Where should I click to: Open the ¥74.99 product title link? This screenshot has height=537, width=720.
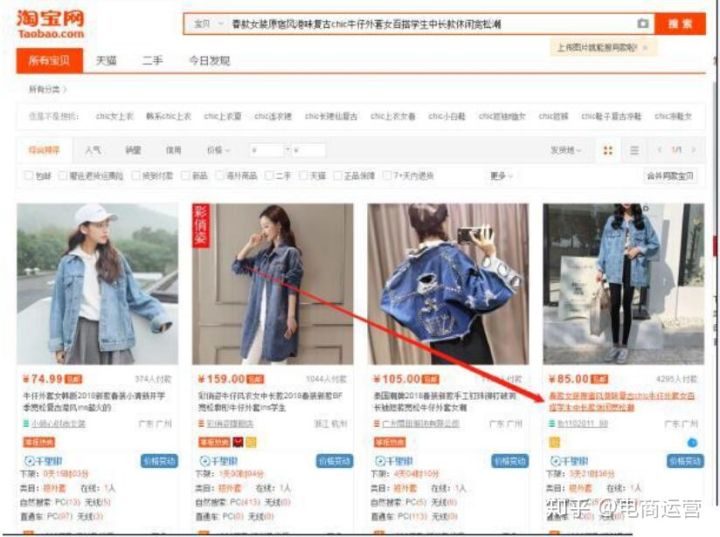coord(94,401)
